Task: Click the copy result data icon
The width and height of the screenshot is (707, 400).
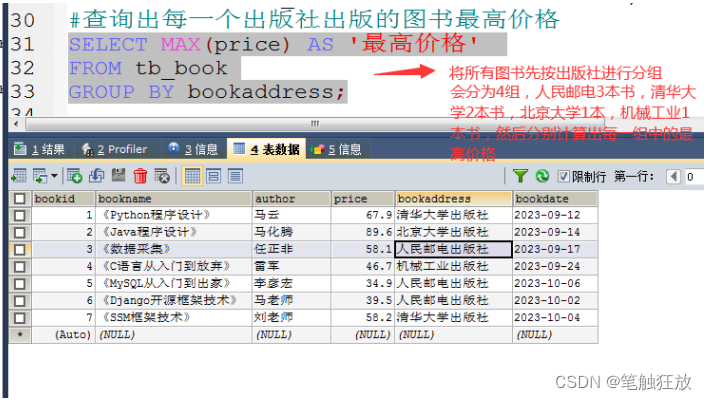Action: coord(40,176)
